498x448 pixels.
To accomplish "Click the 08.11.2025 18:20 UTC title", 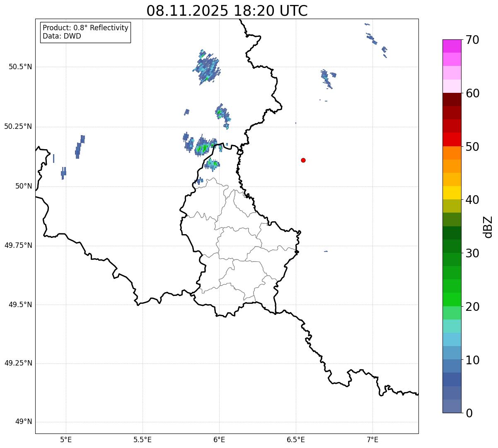I will 227,11.
